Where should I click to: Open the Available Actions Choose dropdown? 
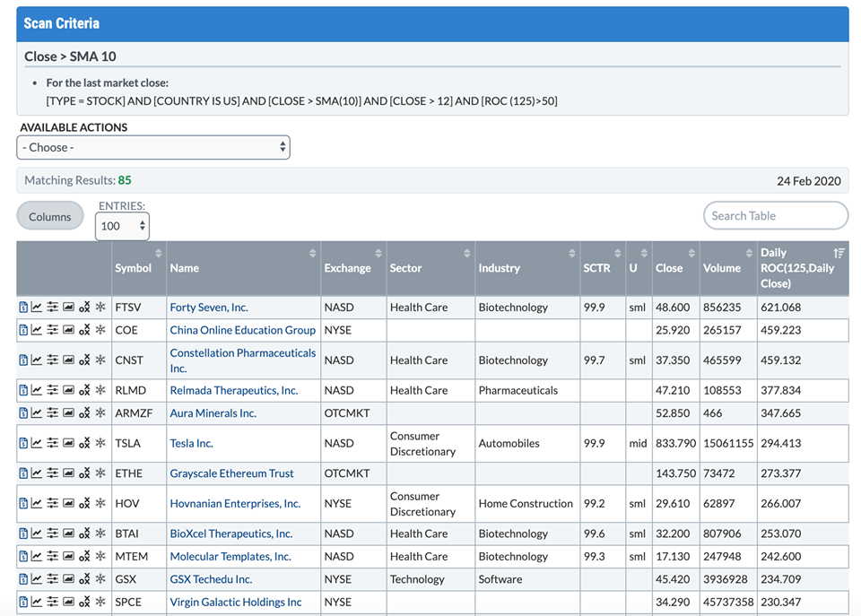tap(153, 147)
